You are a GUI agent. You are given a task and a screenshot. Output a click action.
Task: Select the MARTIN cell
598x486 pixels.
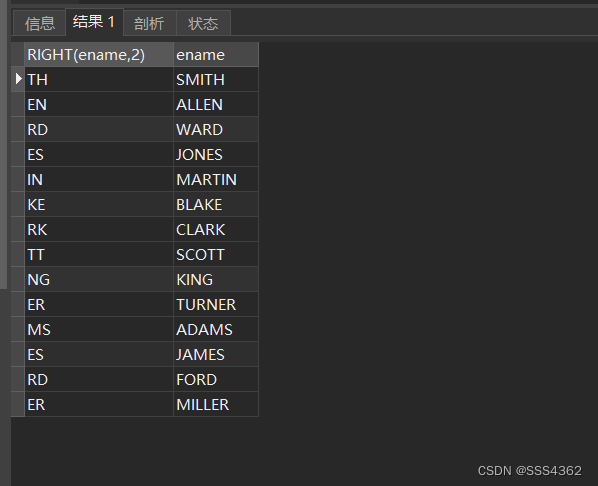tap(216, 179)
